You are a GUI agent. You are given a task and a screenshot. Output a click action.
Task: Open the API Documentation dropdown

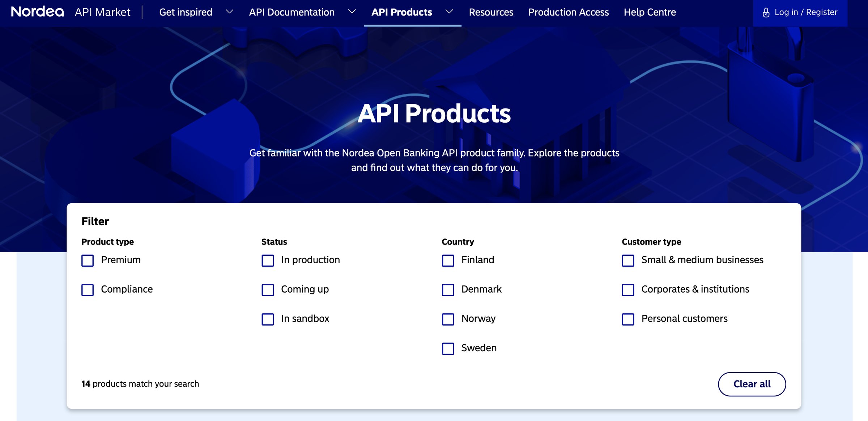(292, 12)
